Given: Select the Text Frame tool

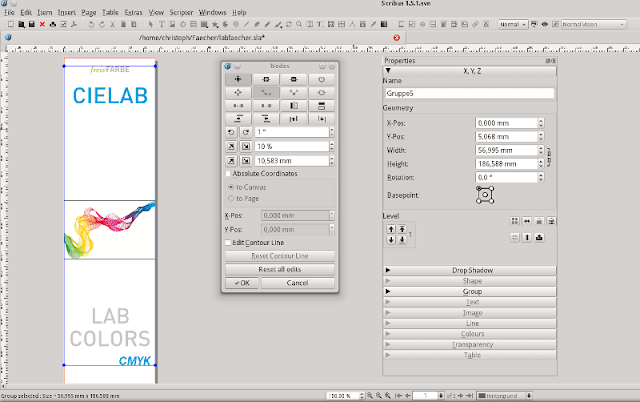Looking at the screenshot, I should tap(162, 24).
